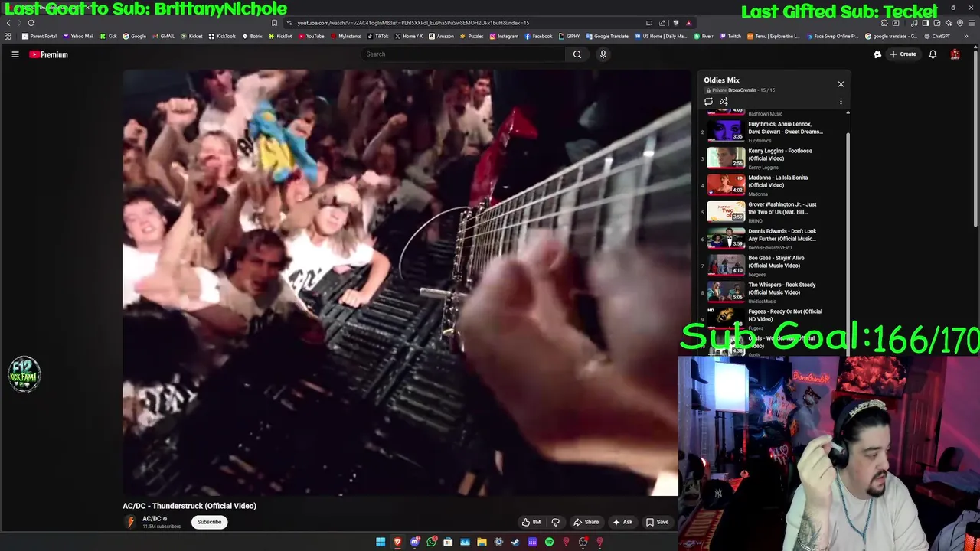Open account avatar menu

pyautogui.click(x=955, y=54)
